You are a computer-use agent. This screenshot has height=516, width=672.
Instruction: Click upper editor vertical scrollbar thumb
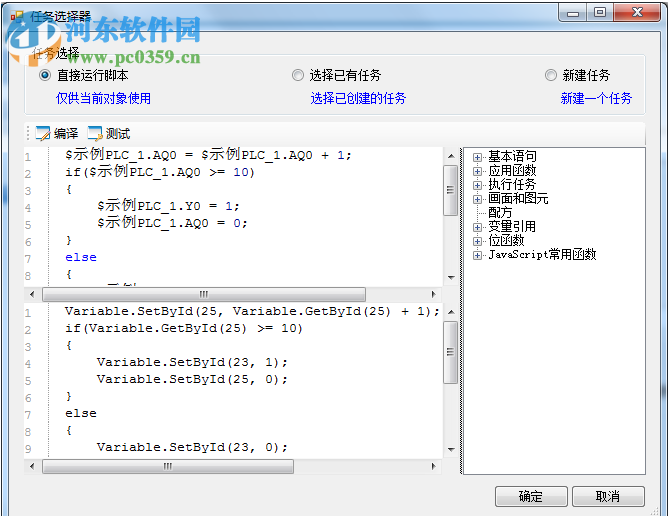(450, 190)
